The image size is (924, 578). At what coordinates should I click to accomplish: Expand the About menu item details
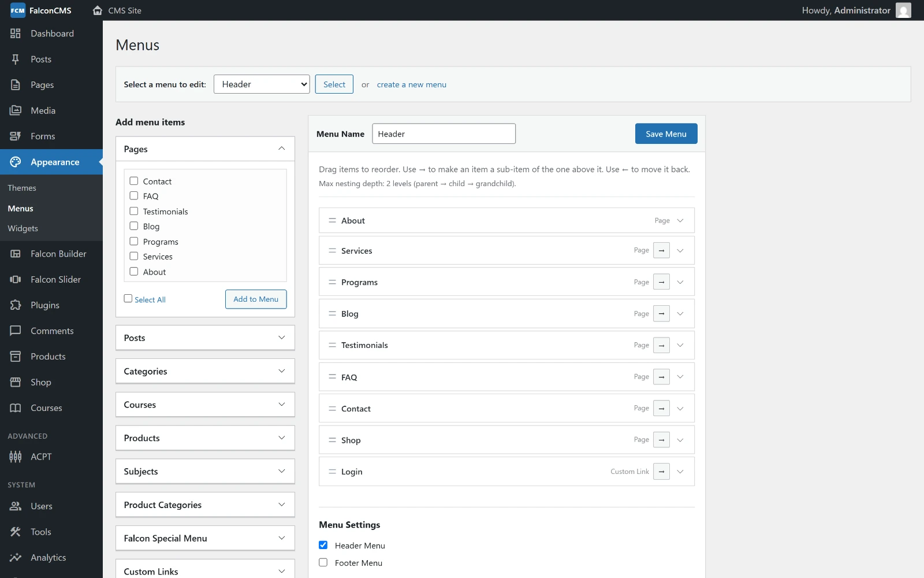coord(680,221)
